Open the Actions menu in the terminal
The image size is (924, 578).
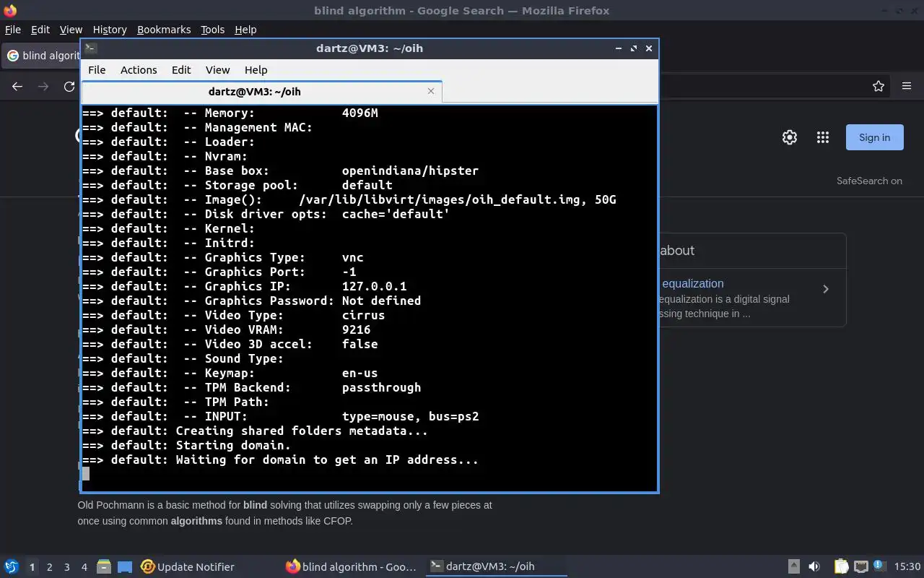(139, 70)
